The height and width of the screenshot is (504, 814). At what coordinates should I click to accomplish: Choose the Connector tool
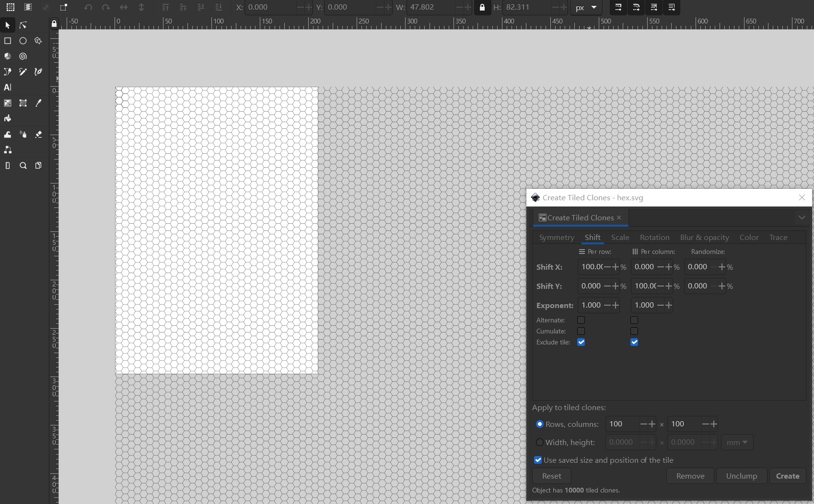(8, 150)
